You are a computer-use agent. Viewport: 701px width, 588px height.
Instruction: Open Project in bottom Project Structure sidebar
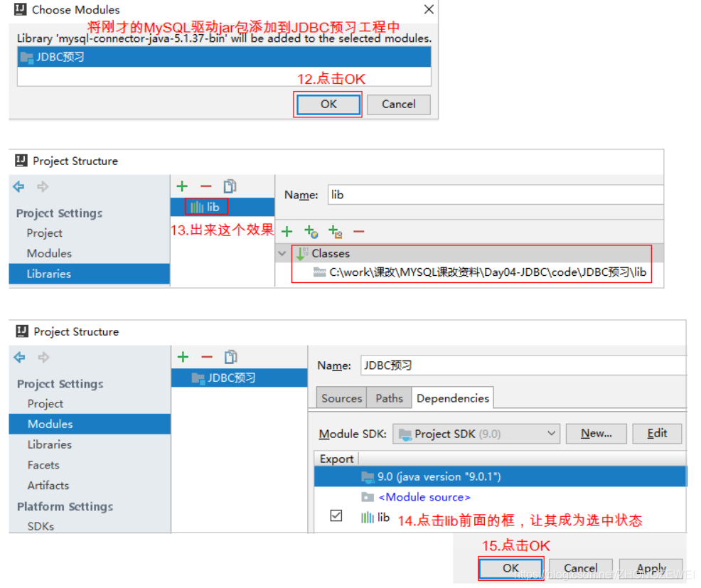click(46, 404)
